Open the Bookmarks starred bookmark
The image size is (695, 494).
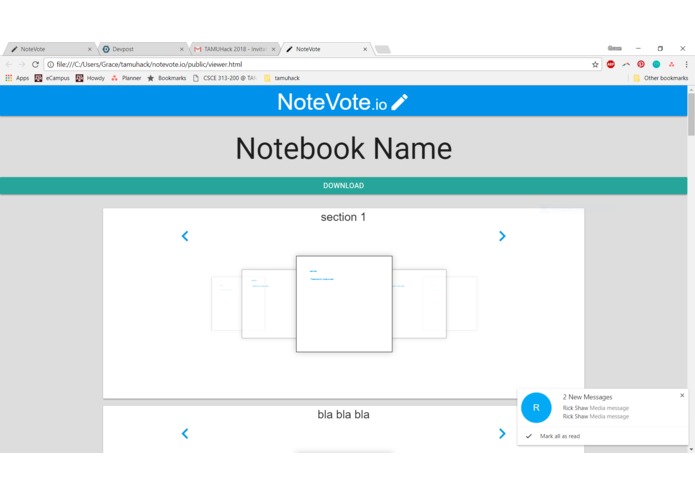167,78
